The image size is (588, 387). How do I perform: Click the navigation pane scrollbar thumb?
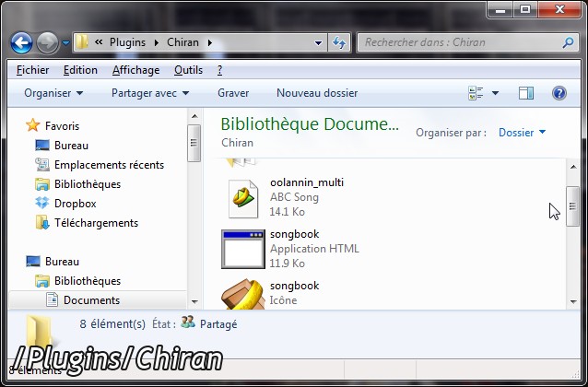194,143
